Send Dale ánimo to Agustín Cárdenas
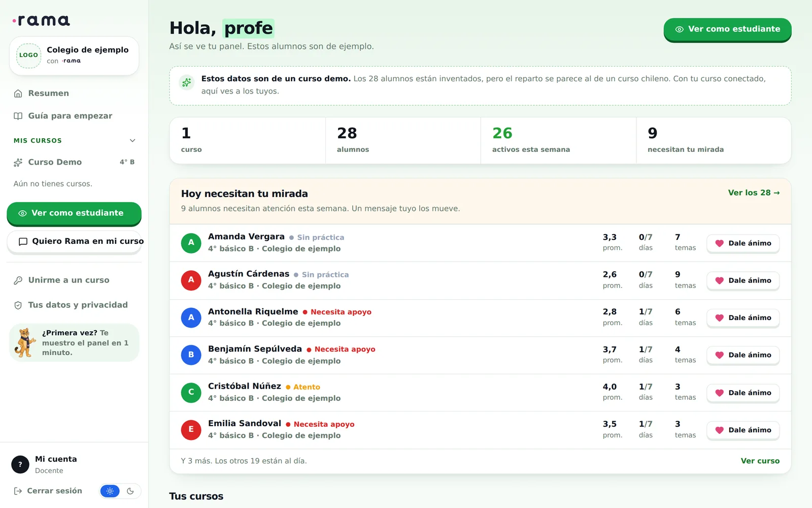This screenshot has width=812, height=508. pyautogui.click(x=743, y=280)
